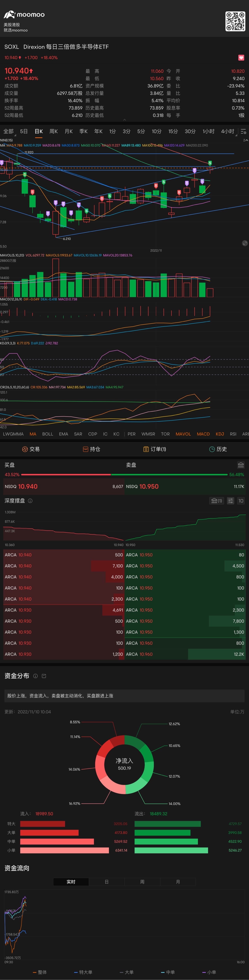Enable the PER indicator
Viewport: 249px width, 980px height.
tap(132, 434)
